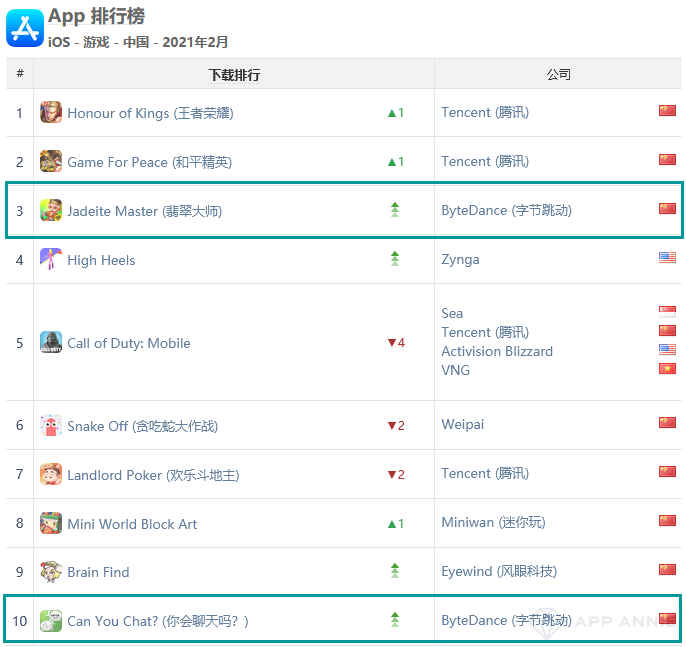Click rank change ▲1 for Honour of Kings
686x647 pixels.
(x=396, y=113)
